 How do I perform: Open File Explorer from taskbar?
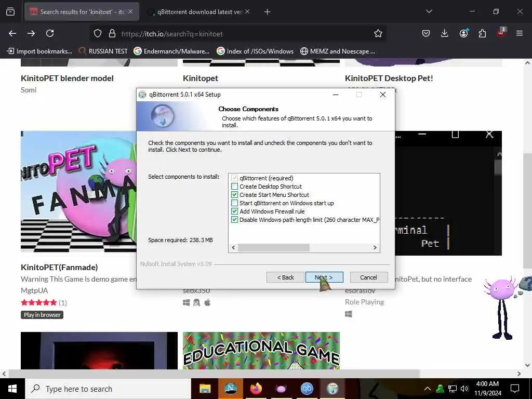205,389
